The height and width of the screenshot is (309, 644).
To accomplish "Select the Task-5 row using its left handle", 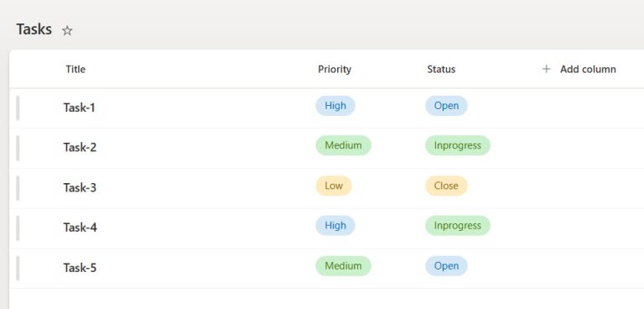I will (18, 268).
